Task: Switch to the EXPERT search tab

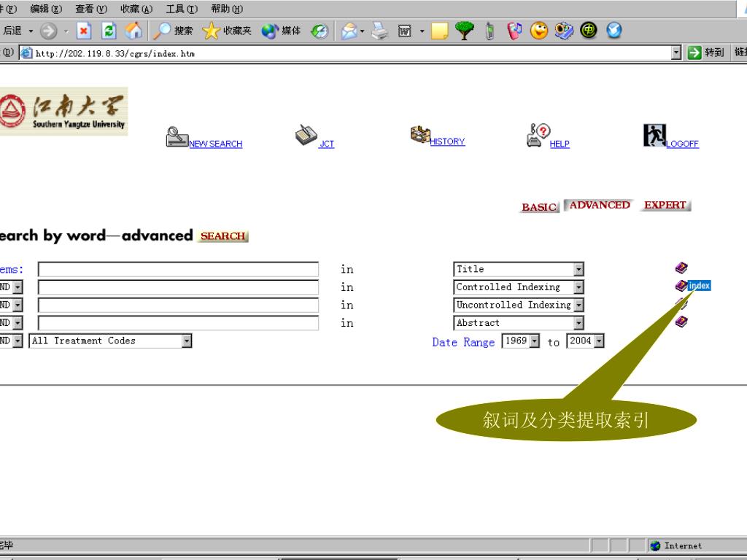Action: point(665,205)
